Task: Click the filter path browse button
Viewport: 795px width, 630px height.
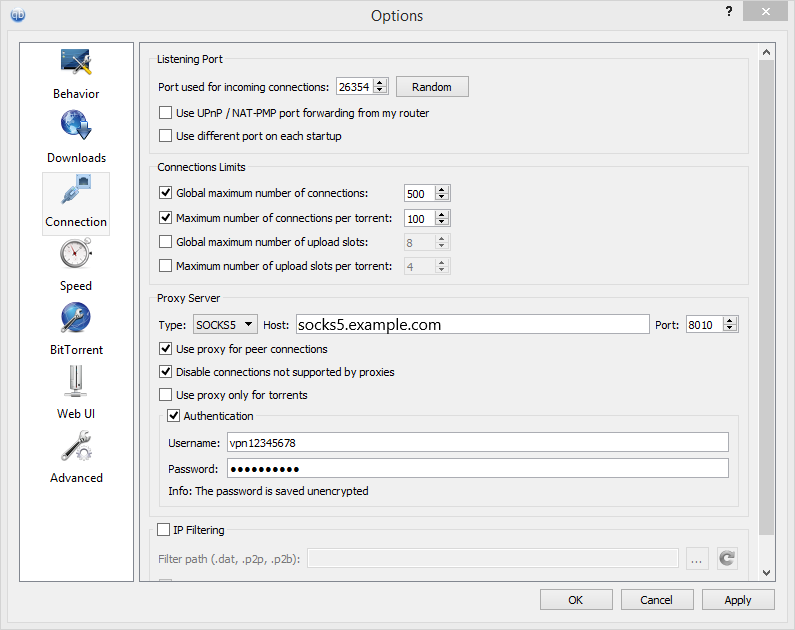Action: [697, 559]
